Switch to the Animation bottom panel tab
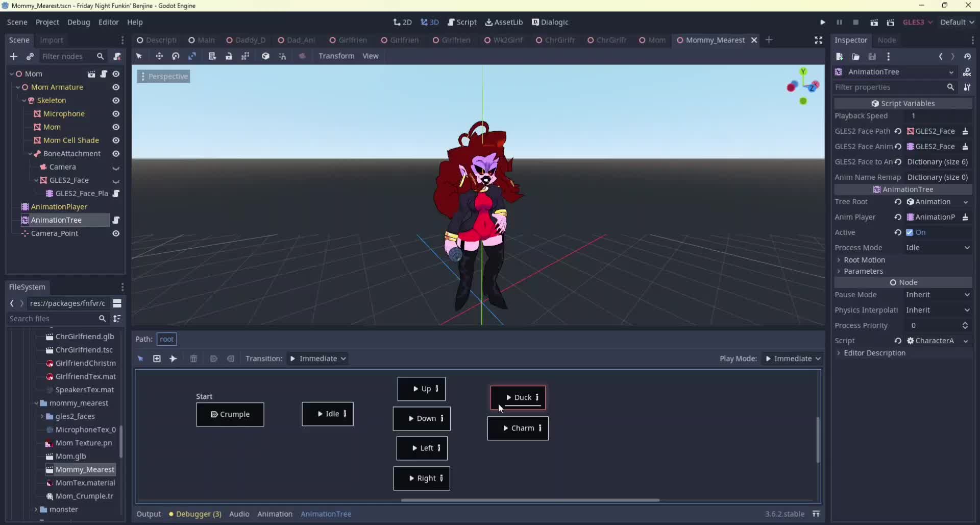Viewport: 980px width, 525px height. coord(275,514)
